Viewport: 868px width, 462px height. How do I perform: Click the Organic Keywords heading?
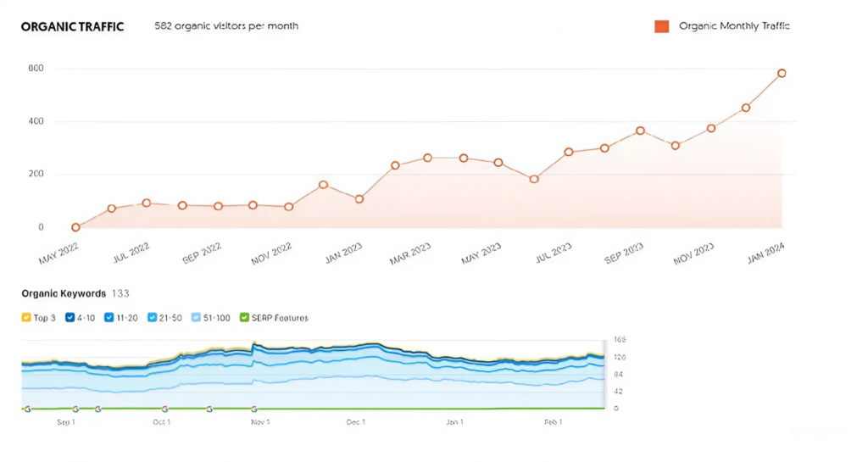(64, 293)
